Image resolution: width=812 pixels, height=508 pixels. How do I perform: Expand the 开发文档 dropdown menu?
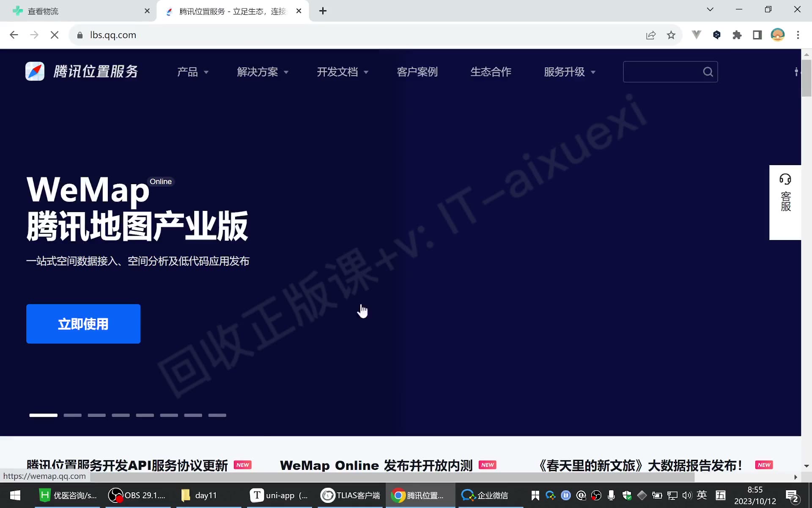pos(343,72)
